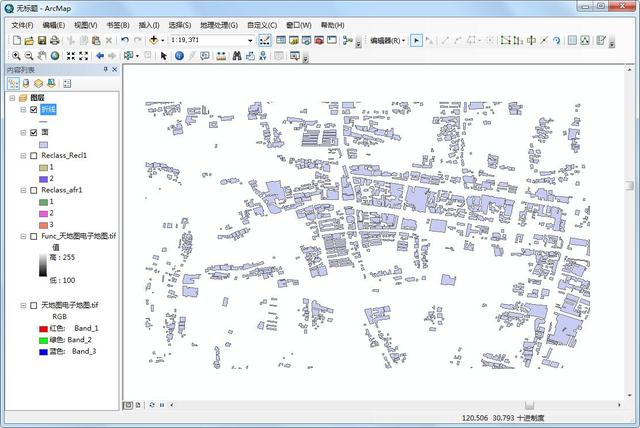Choose the Select Elements arrow tool
This screenshot has height=428, width=640.
click(164, 56)
